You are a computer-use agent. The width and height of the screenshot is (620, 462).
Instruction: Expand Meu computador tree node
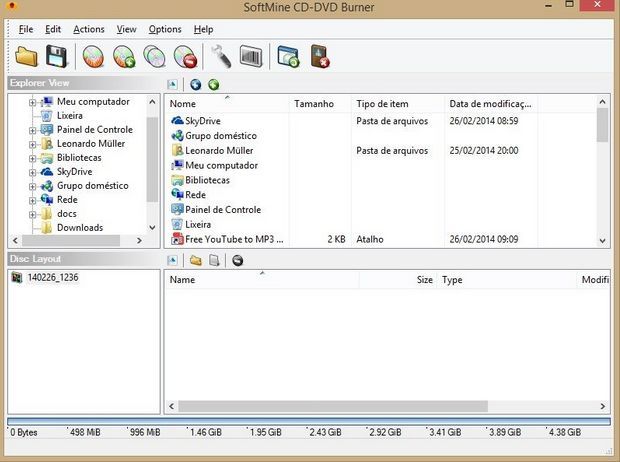pyautogui.click(x=32, y=102)
